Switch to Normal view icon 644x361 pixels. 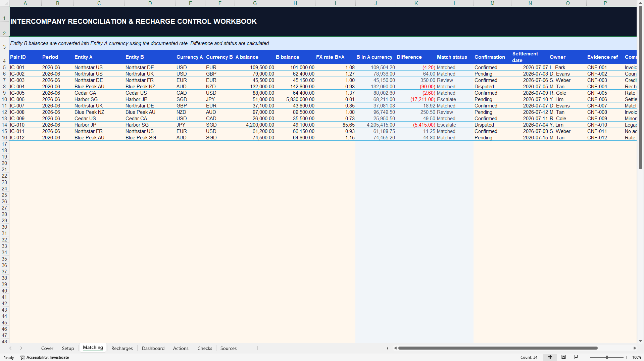(550, 357)
